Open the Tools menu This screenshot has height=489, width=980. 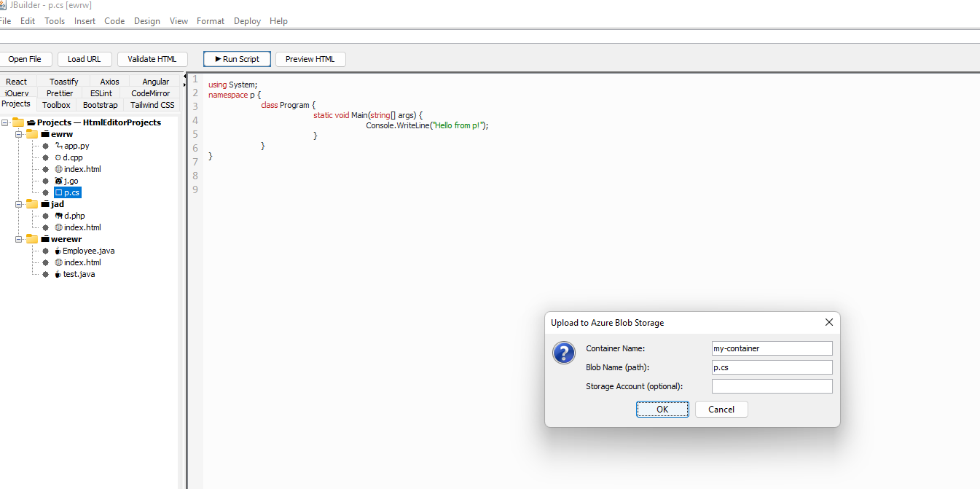point(55,21)
